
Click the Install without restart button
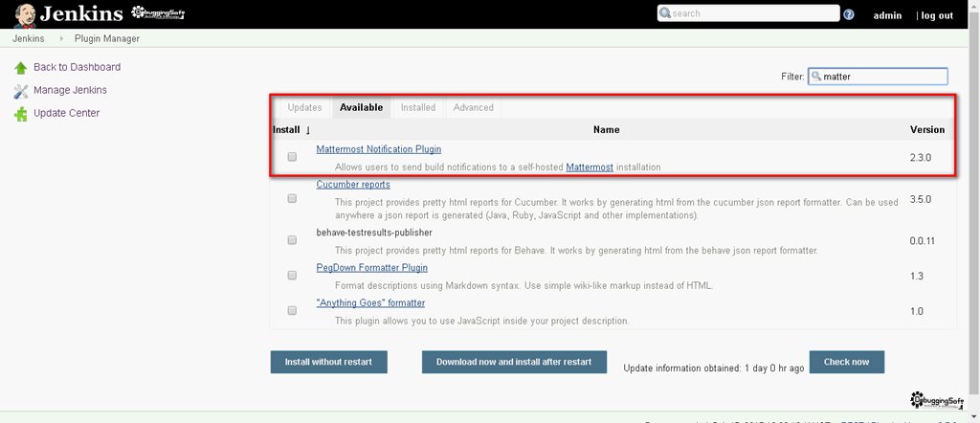pos(329,362)
